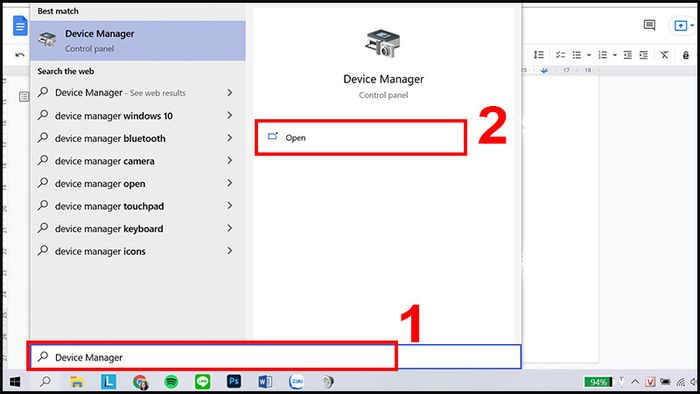The height and width of the screenshot is (394, 700).
Task: Click the decrease indent icon in Docs
Action: pyautogui.click(x=628, y=55)
